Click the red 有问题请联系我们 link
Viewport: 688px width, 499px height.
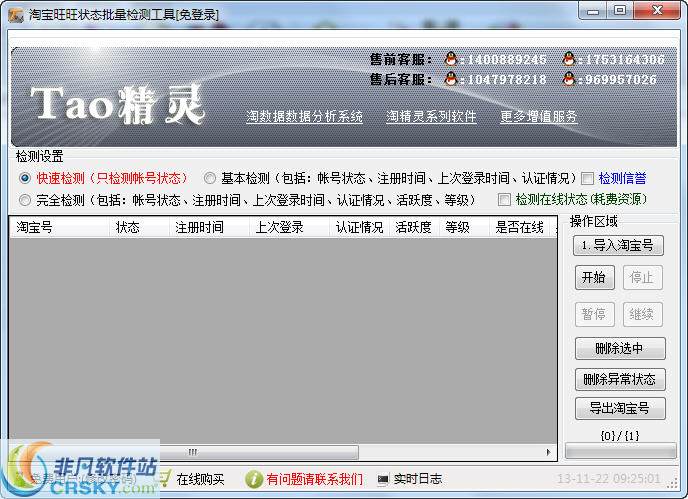click(x=315, y=479)
